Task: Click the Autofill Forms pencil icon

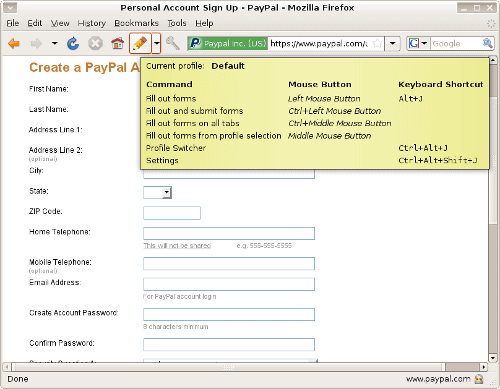Action: [x=140, y=43]
